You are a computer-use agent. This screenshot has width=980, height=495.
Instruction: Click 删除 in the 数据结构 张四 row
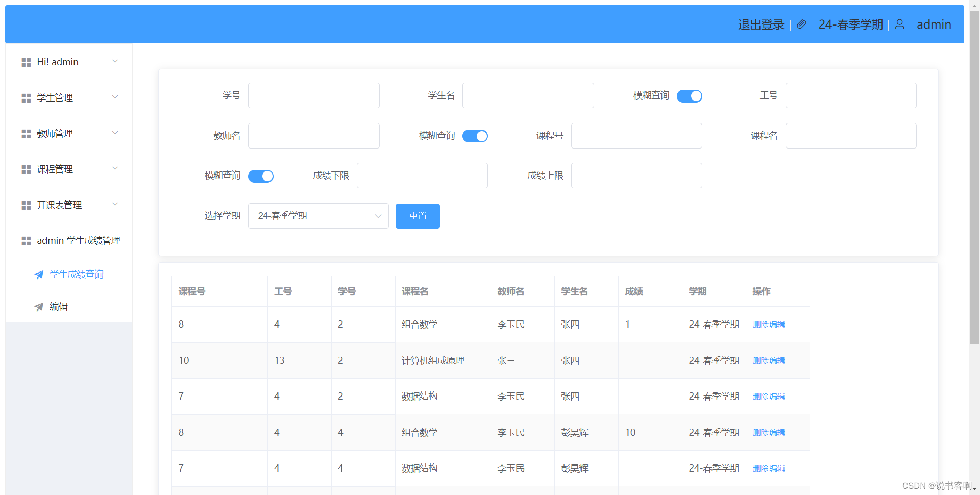[761, 397]
